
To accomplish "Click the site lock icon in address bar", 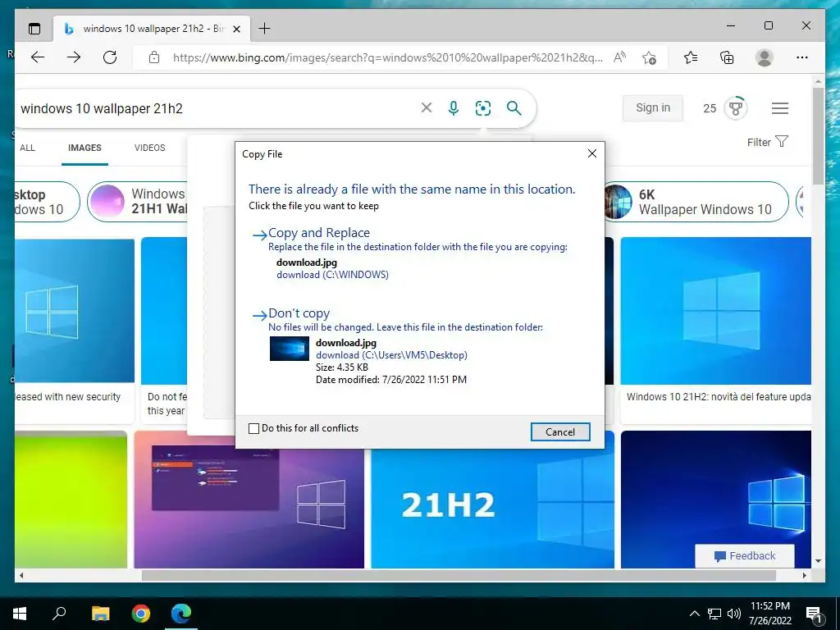I will (x=154, y=57).
